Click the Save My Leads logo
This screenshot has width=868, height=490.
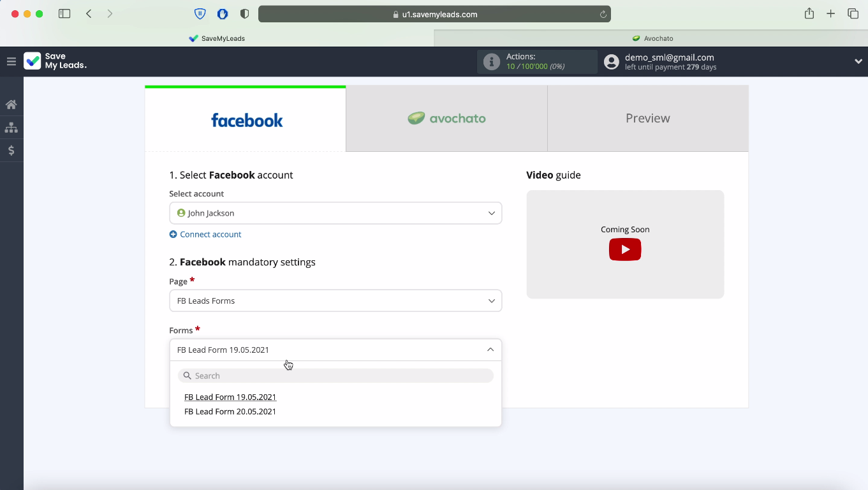click(x=55, y=61)
